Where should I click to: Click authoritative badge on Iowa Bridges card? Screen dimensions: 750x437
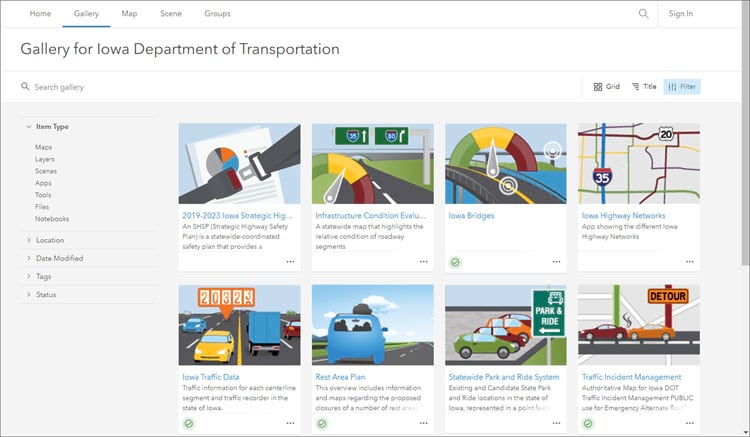click(455, 262)
